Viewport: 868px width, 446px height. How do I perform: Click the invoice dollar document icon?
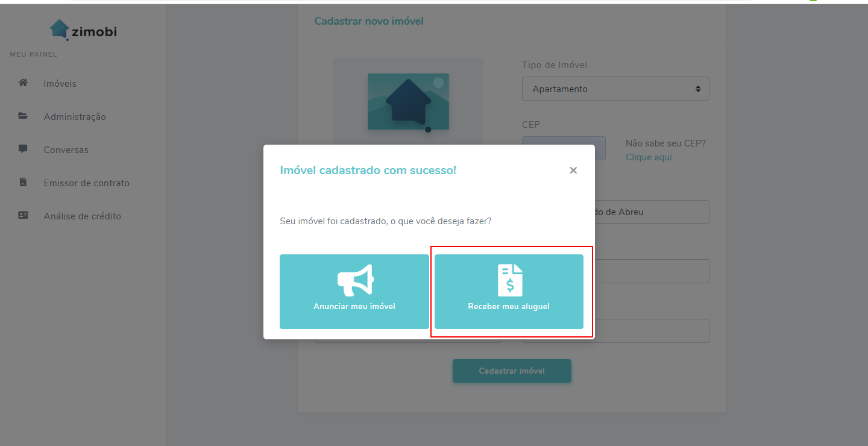(x=509, y=280)
